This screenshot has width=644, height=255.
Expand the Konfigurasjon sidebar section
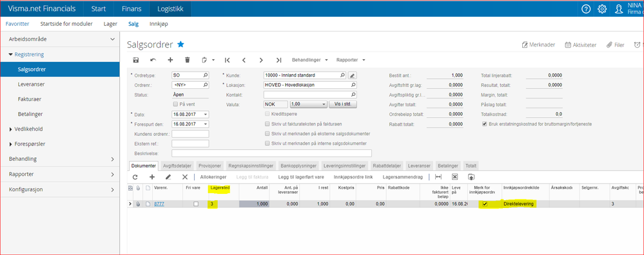[113, 189]
